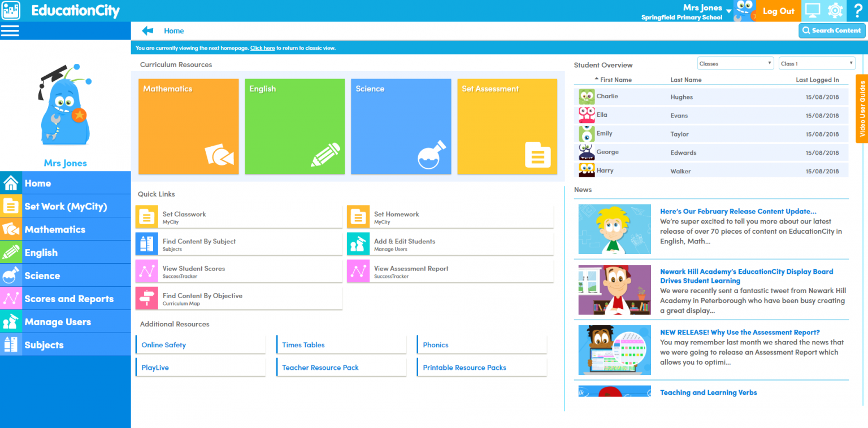868x428 pixels.
Task: Click the settings gear in the header
Action: pyautogui.click(x=836, y=10)
